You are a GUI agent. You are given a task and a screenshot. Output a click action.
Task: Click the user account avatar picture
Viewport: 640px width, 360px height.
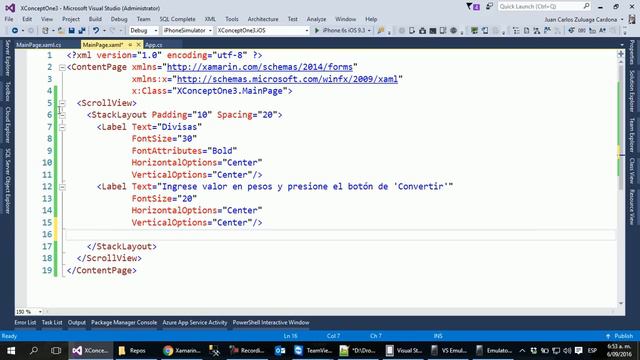[x=632, y=19]
